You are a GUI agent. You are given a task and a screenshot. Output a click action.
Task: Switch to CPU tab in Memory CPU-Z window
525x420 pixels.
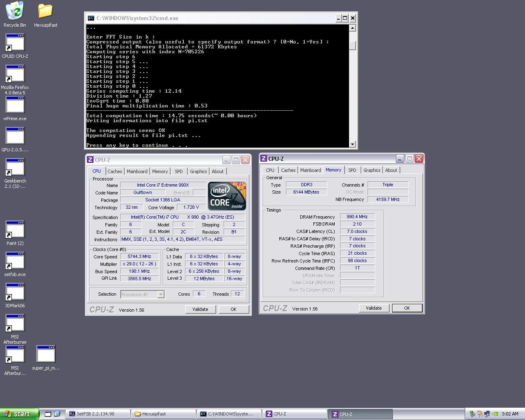270,170
